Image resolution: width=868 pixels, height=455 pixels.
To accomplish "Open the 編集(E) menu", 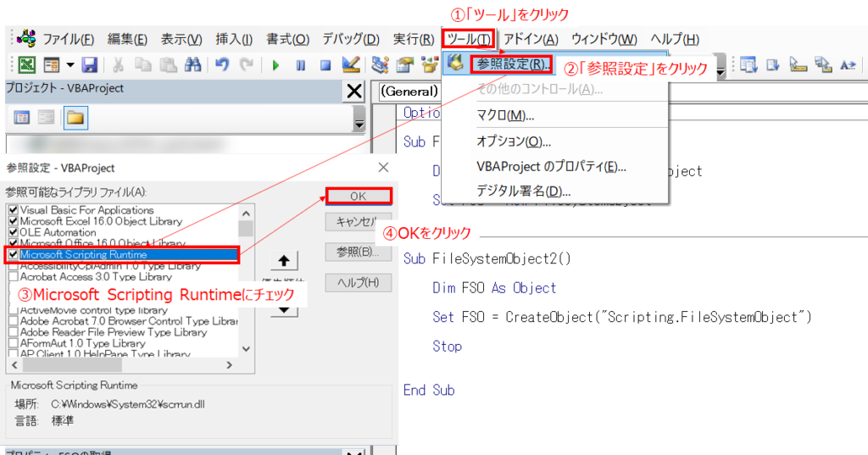I will (127, 39).
